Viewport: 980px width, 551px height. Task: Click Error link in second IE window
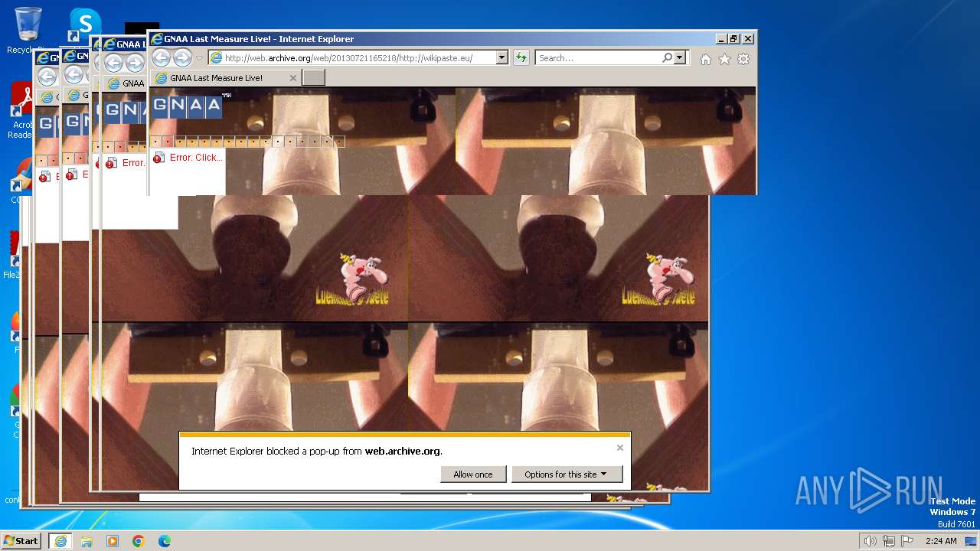point(133,163)
